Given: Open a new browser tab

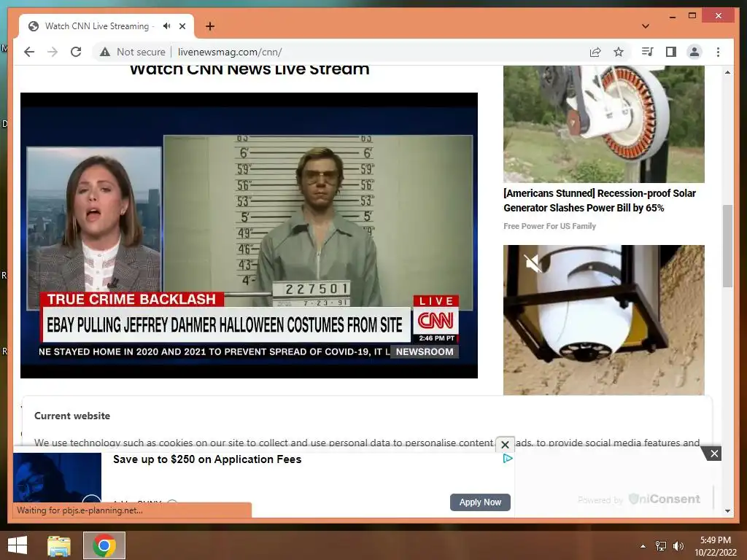Looking at the screenshot, I should click(x=209, y=26).
